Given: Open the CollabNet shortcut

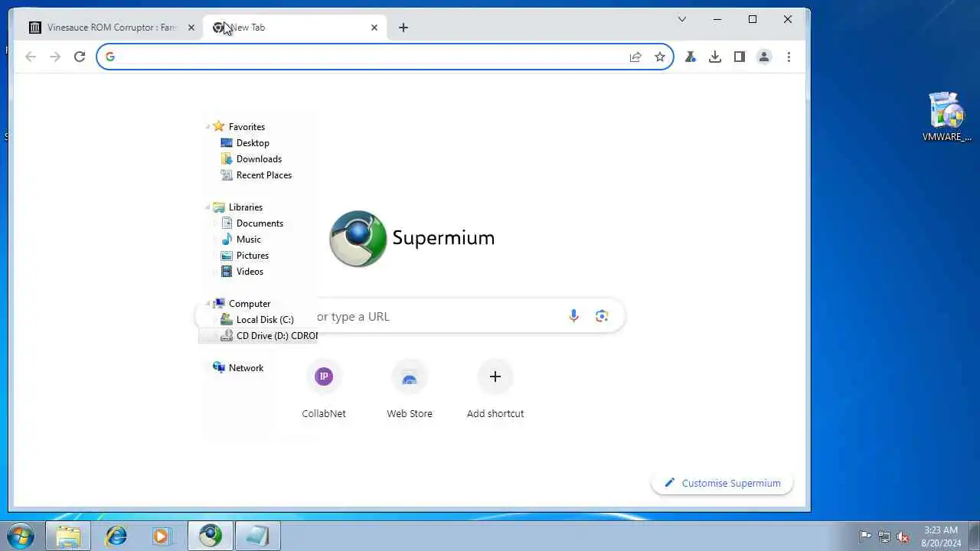Looking at the screenshot, I should pyautogui.click(x=324, y=390).
